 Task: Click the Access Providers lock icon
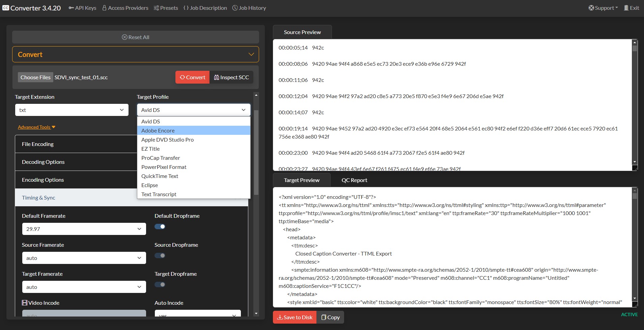point(104,8)
